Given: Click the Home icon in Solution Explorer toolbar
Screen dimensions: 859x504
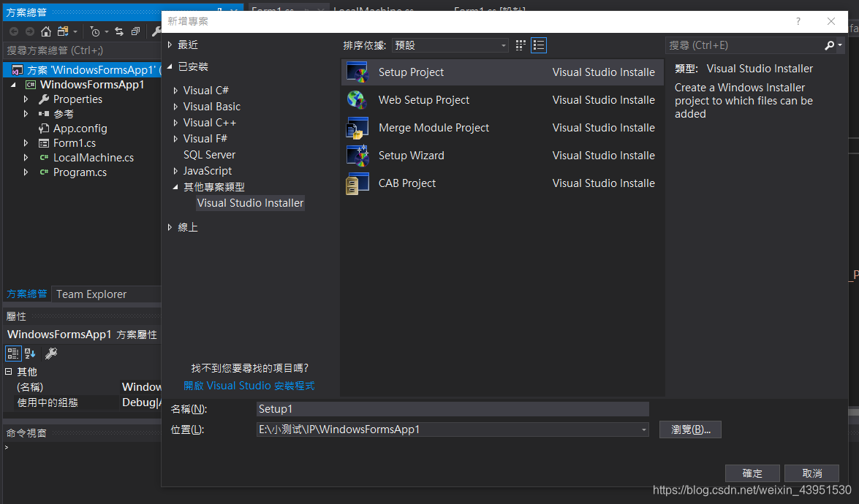Looking at the screenshot, I should coord(45,31).
